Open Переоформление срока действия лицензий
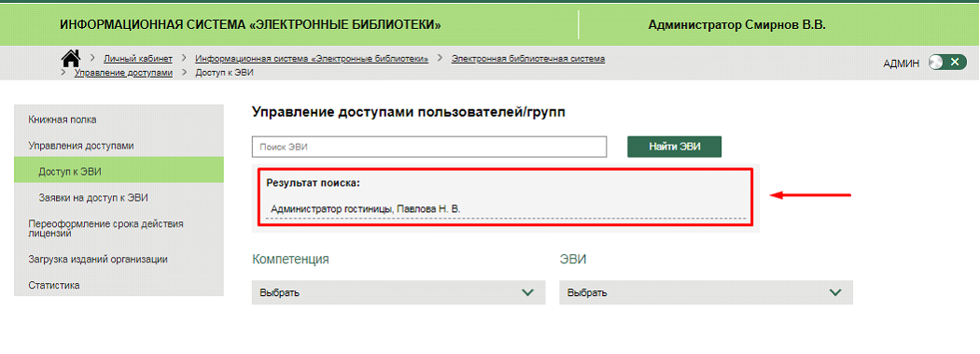Viewport: 980px width, 354px height. pyautogui.click(x=119, y=228)
